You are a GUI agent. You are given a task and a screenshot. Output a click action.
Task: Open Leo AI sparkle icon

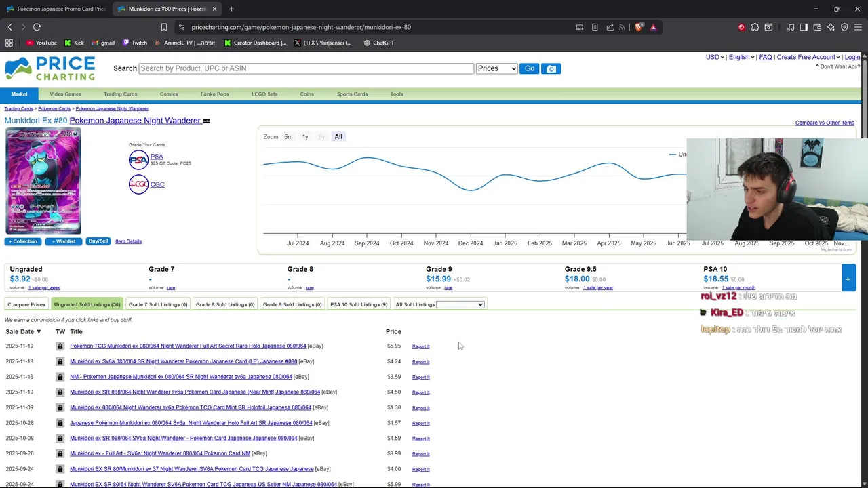pyautogui.click(x=831, y=27)
